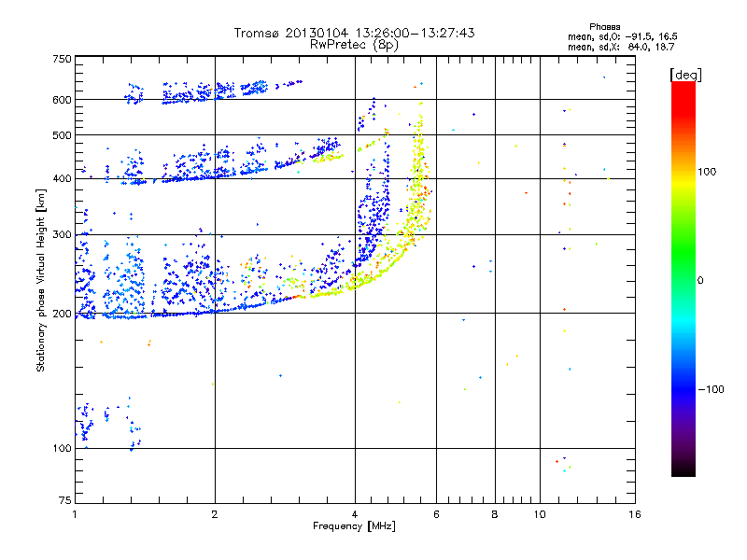Click the 'Stationary phase Virtual Height [km]' axis label

coord(41,281)
